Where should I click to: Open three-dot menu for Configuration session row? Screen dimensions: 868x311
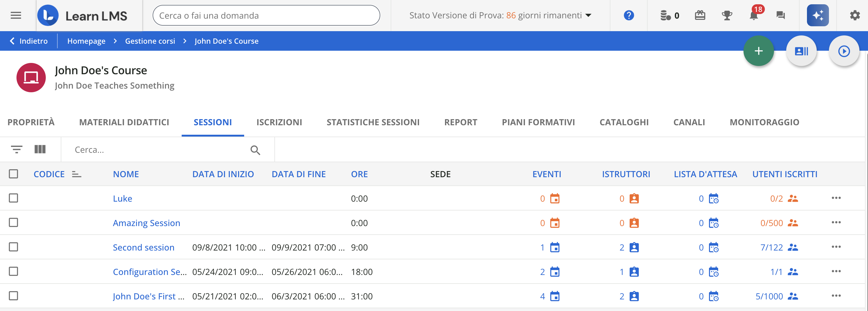(836, 272)
